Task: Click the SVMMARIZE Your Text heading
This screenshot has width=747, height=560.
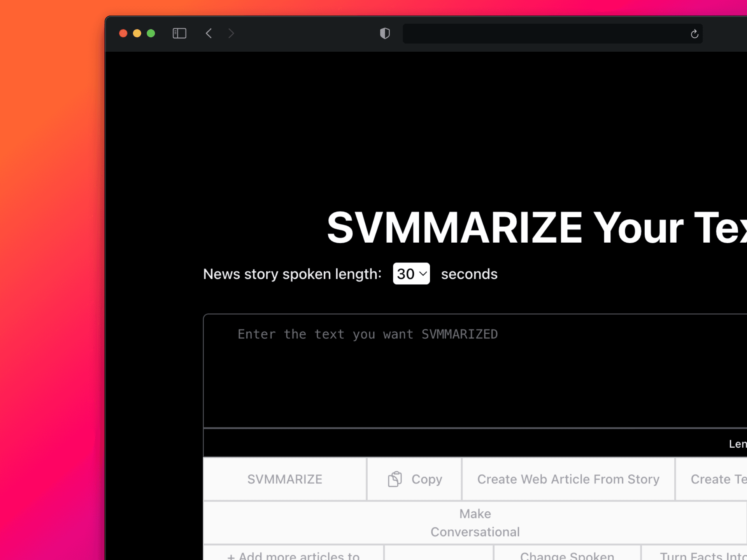Action: click(x=537, y=228)
